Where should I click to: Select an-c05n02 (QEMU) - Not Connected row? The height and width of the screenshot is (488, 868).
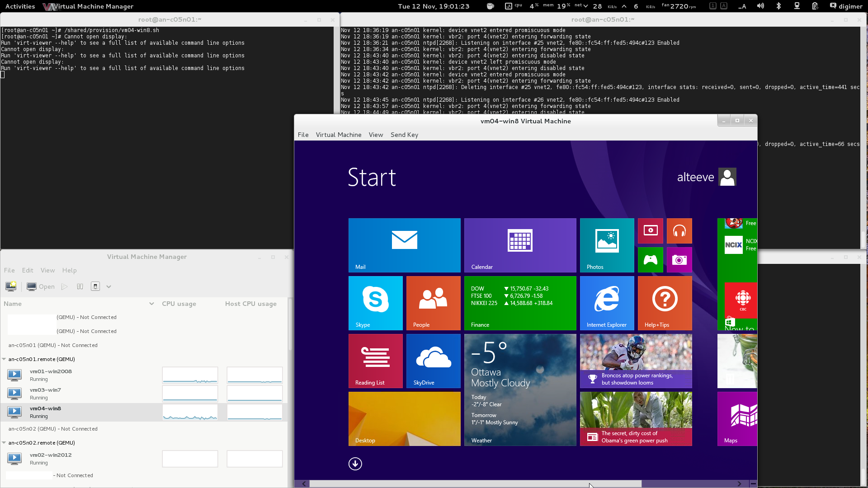pyautogui.click(x=144, y=429)
